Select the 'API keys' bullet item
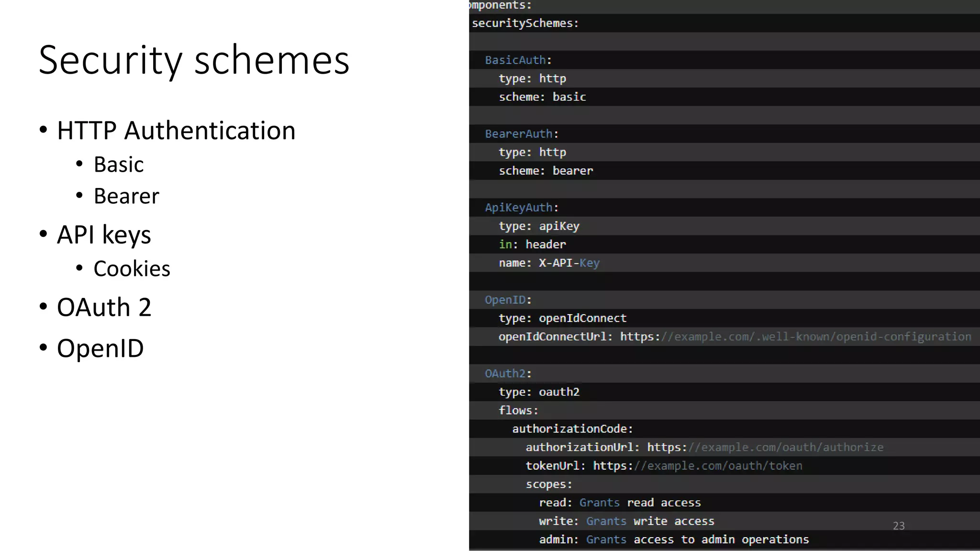Image resolution: width=980 pixels, height=551 pixels. pos(104,234)
